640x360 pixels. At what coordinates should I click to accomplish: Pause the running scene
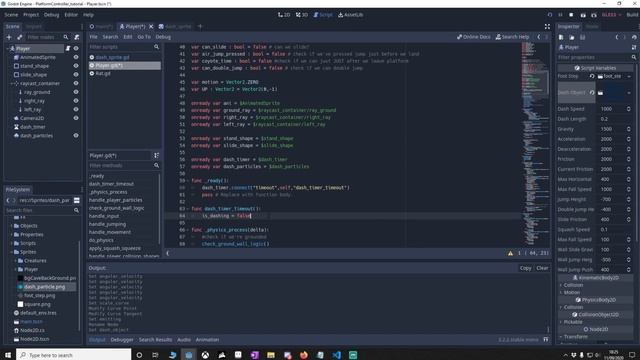click(560, 15)
